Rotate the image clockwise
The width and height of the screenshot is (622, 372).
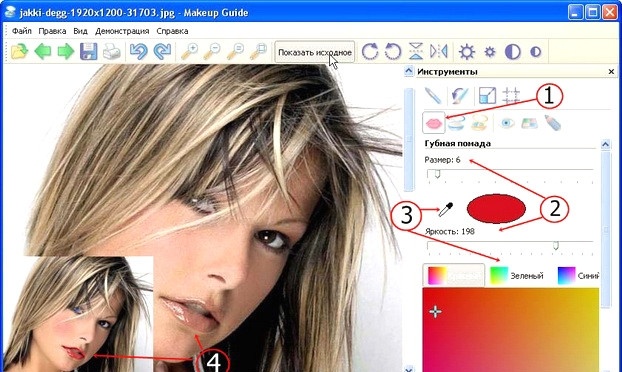pos(370,52)
